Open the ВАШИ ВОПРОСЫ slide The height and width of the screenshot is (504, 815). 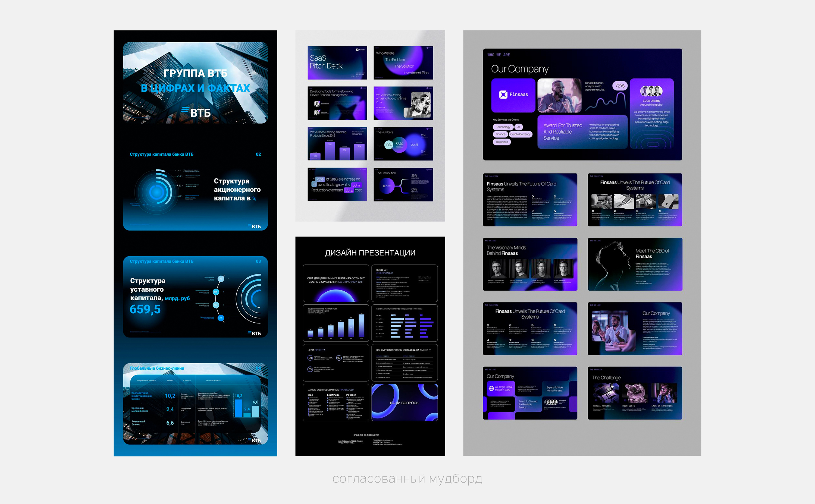(404, 402)
